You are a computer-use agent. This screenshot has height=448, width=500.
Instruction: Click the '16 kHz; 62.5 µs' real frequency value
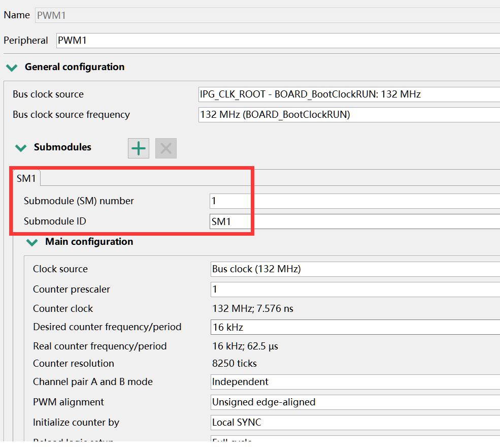(245, 346)
